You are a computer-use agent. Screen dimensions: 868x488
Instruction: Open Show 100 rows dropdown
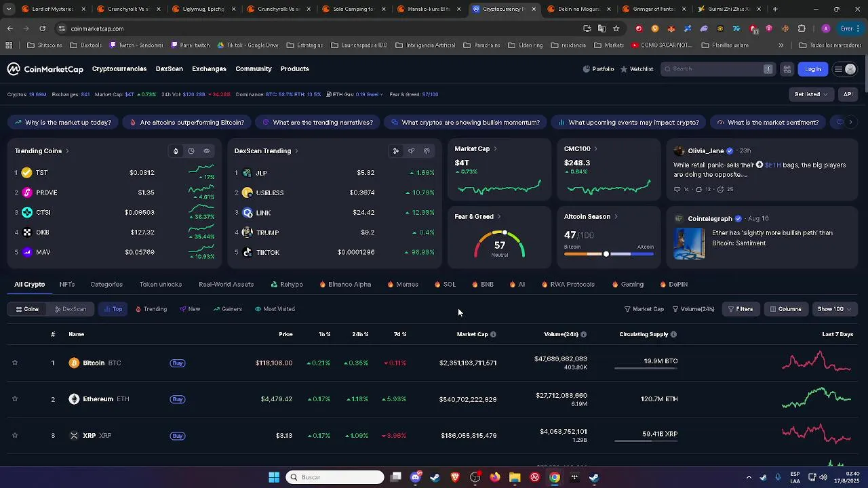835,309
